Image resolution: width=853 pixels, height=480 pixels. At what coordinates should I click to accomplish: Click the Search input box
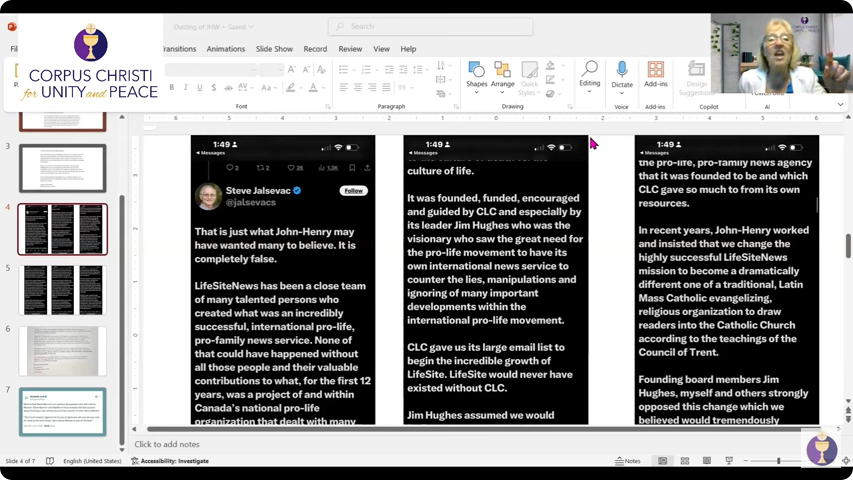click(x=430, y=26)
